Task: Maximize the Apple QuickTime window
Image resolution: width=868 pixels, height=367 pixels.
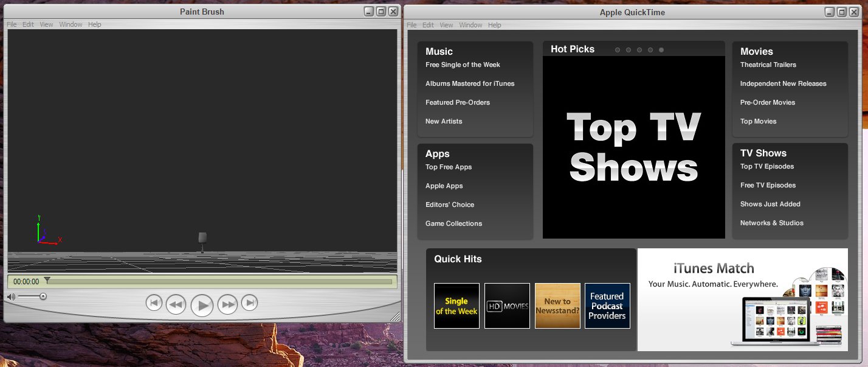Action: [x=842, y=12]
